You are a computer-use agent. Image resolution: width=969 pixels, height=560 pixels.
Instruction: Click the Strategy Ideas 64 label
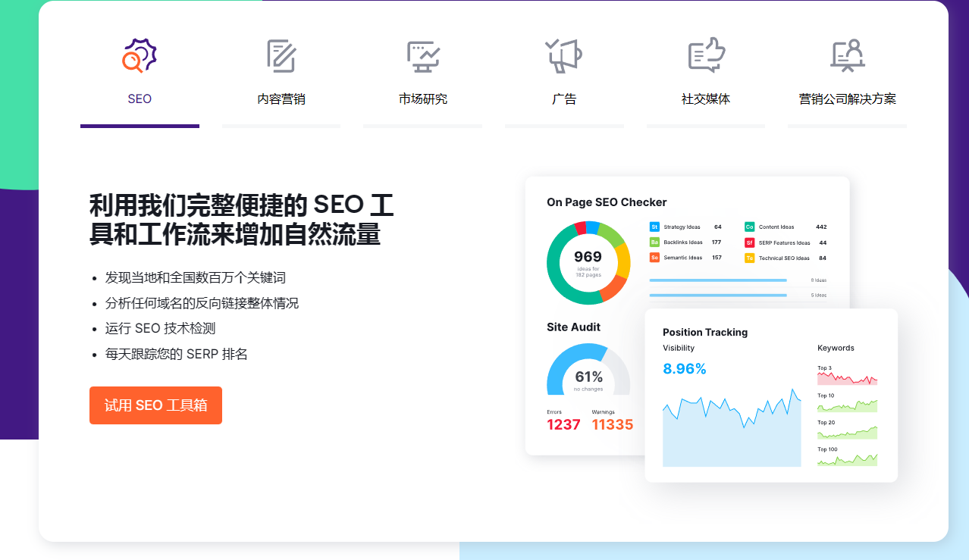(x=692, y=227)
